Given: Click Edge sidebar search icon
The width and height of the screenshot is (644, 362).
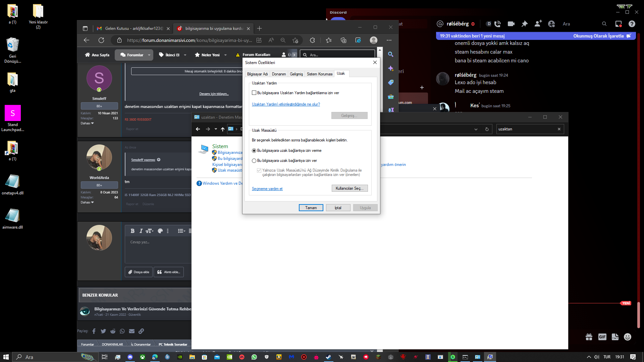Looking at the screenshot, I should pyautogui.click(x=391, y=54).
